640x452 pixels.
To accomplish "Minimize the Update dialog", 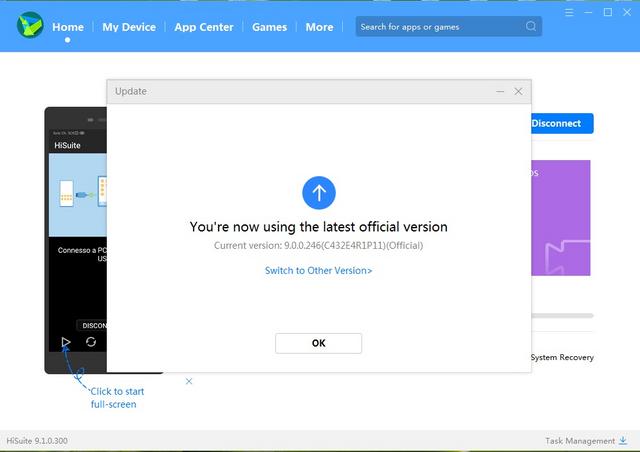I will 500,91.
